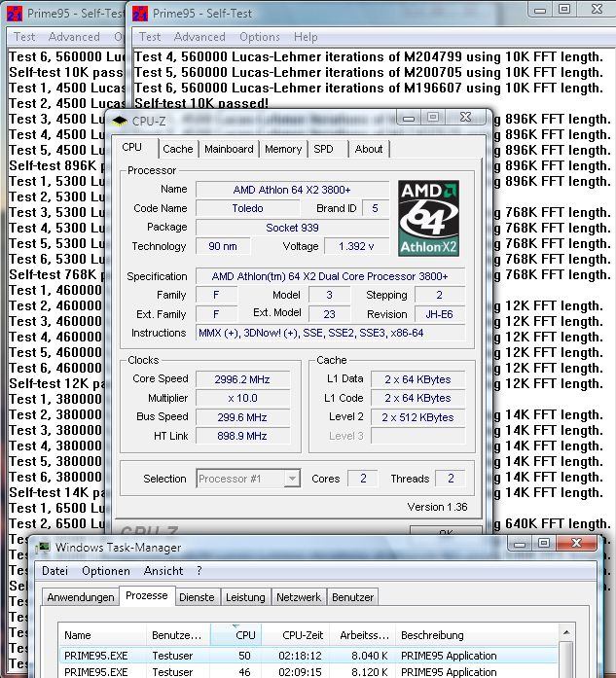Switch to Leistung tab in Task-Manager
The height and width of the screenshot is (678, 616).
pos(245,597)
